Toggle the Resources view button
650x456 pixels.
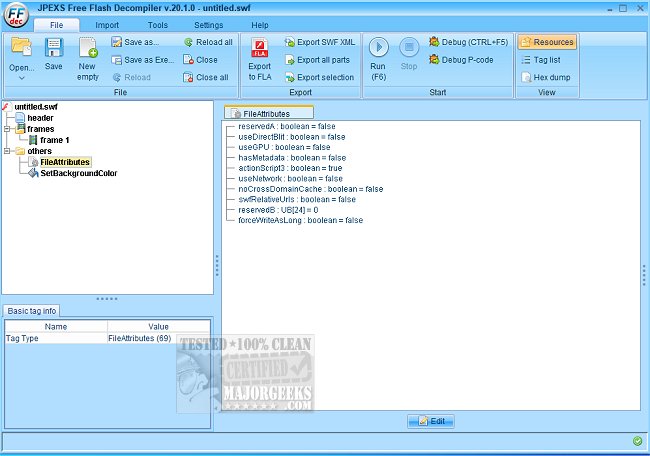(546, 43)
